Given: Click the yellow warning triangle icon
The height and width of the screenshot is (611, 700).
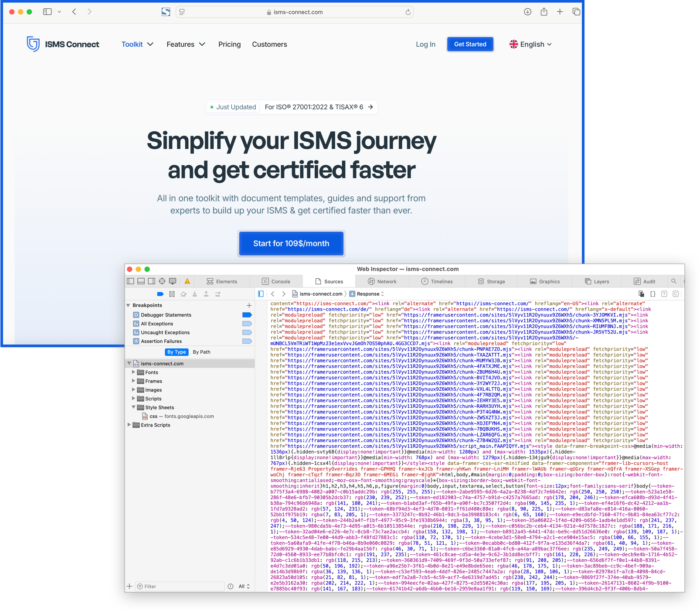Looking at the screenshot, I should pyautogui.click(x=187, y=281).
